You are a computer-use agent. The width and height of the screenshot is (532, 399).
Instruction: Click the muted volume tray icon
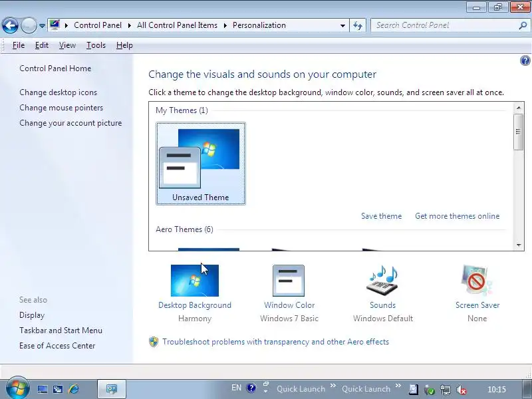pos(462,390)
